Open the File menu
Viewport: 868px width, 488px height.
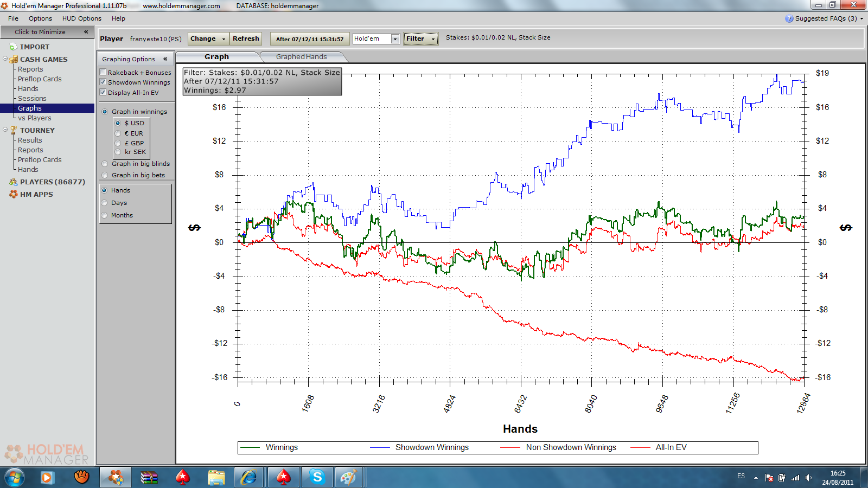13,18
